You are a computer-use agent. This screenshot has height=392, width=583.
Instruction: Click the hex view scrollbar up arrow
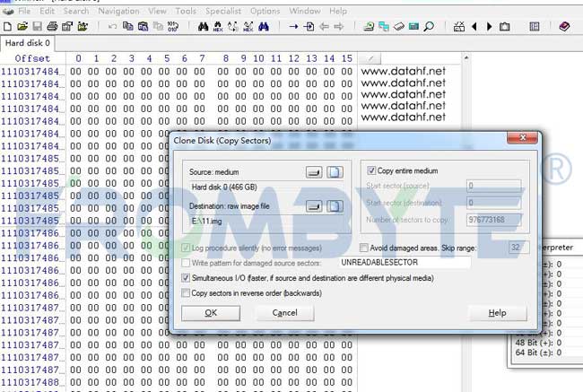tap(466, 57)
